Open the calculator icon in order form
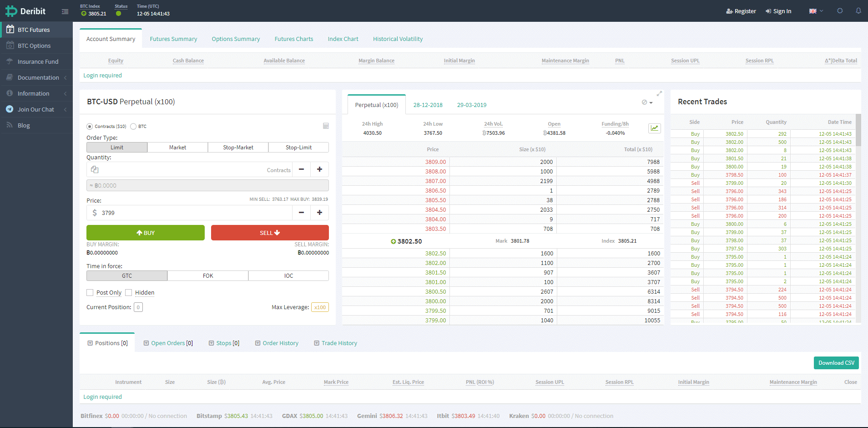 (x=326, y=126)
